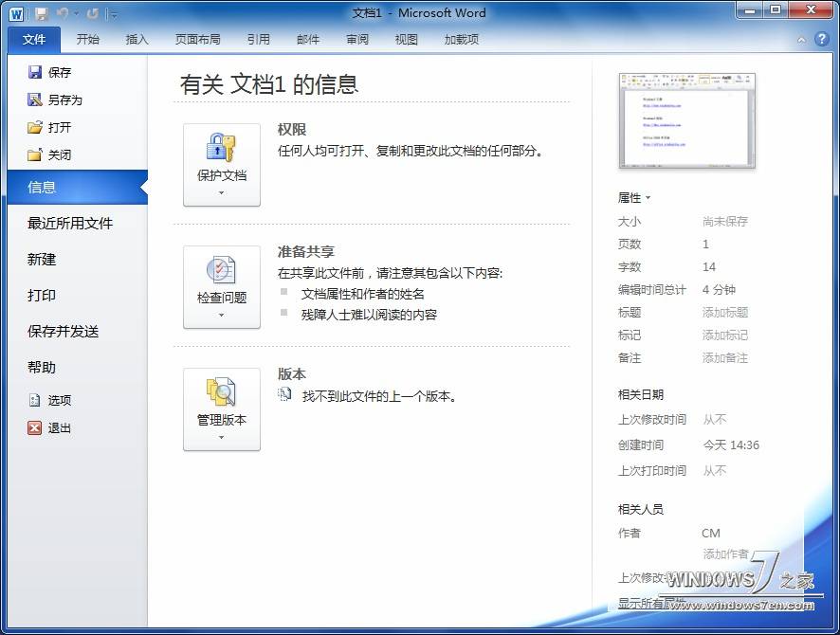This screenshot has height=635, width=840.
Task: Click the document preview thumbnail
Action: pos(686,120)
